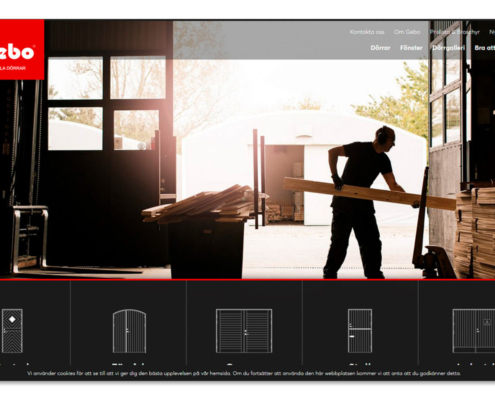Visit the Om Gebo page

407,32
